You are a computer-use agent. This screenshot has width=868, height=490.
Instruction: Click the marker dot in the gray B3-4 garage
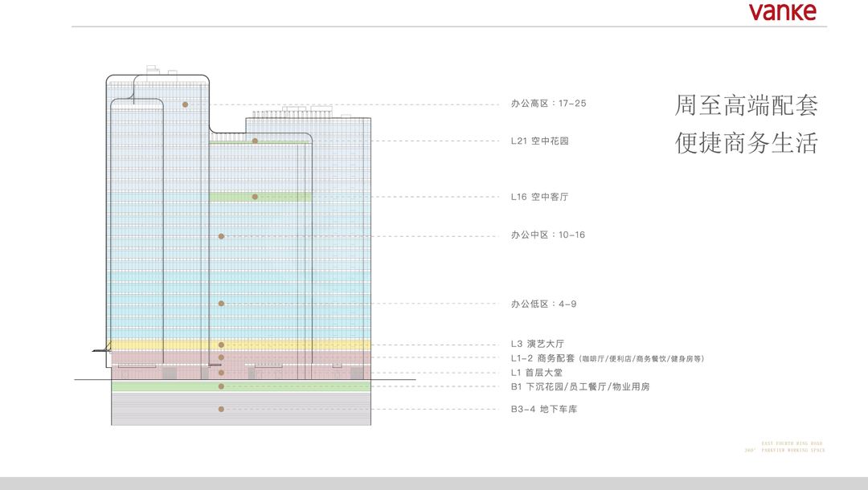222,409
